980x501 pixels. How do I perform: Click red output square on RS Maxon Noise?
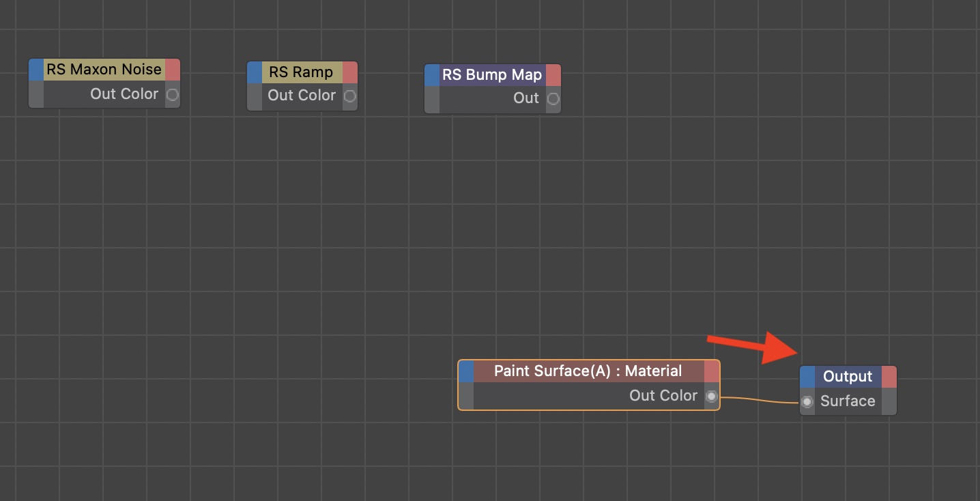[x=173, y=70]
